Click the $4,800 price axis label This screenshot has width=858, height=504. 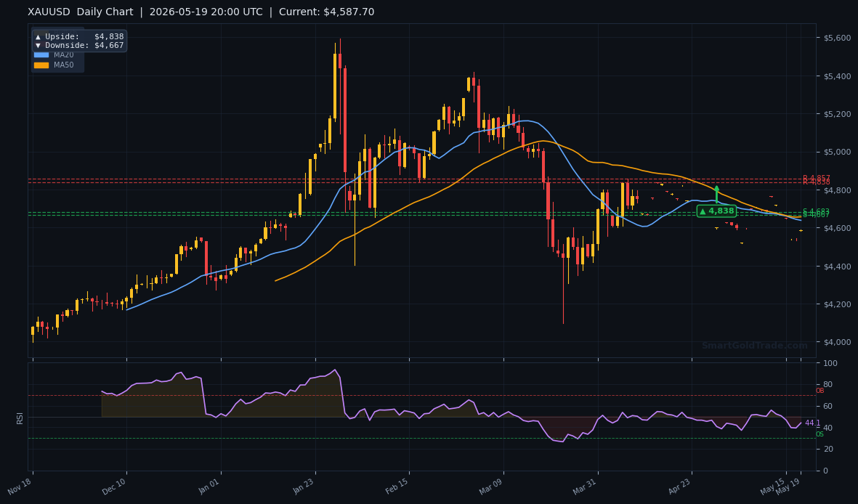point(837,190)
